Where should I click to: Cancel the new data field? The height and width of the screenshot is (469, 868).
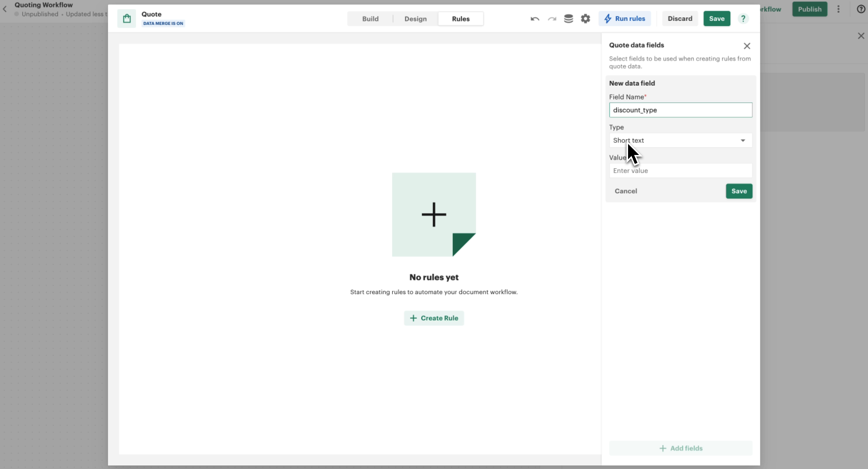(626, 191)
